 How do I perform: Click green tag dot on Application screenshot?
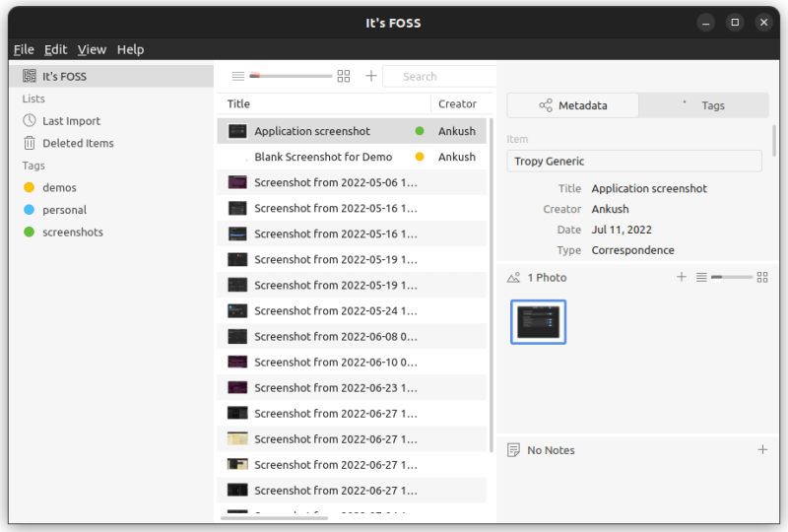[420, 131]
